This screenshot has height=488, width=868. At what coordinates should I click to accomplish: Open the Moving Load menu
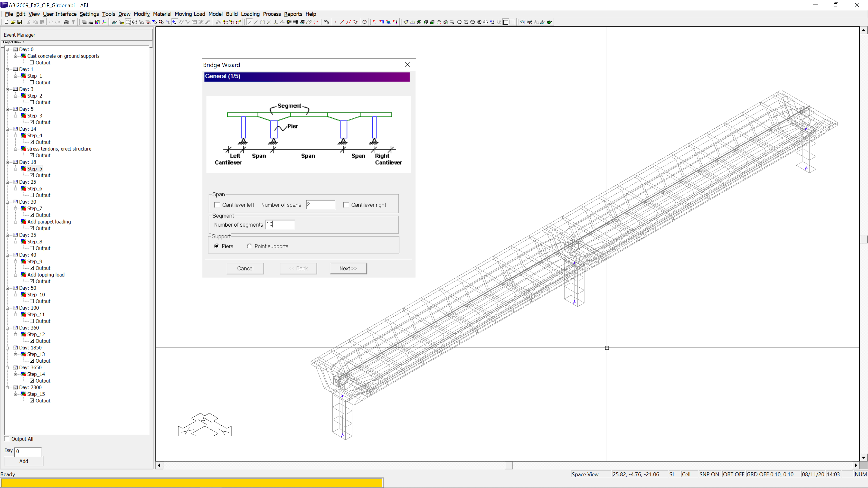pyautogui.click(x=190, y=14)
